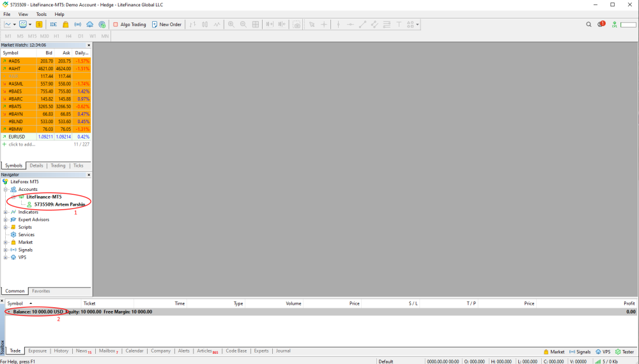This screenshot has width=639, height=364.
Task: Select the Fibonacci retracement tool
Action: pos(387,24)
